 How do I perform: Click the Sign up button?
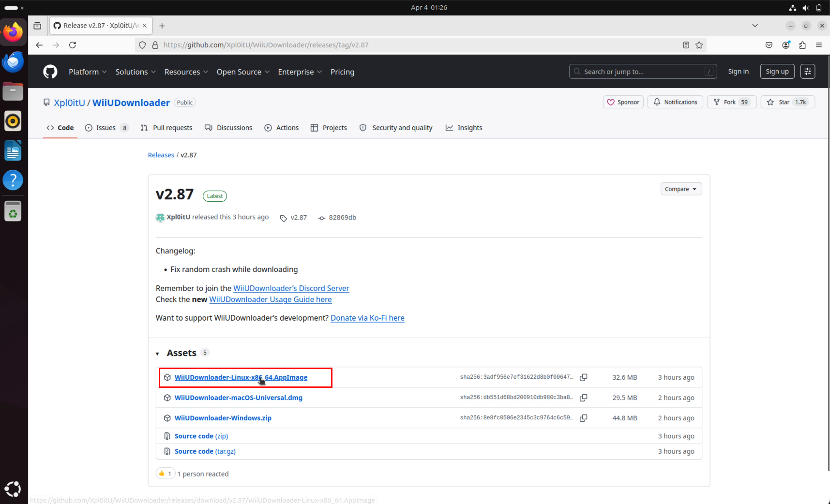click(777, 71)
